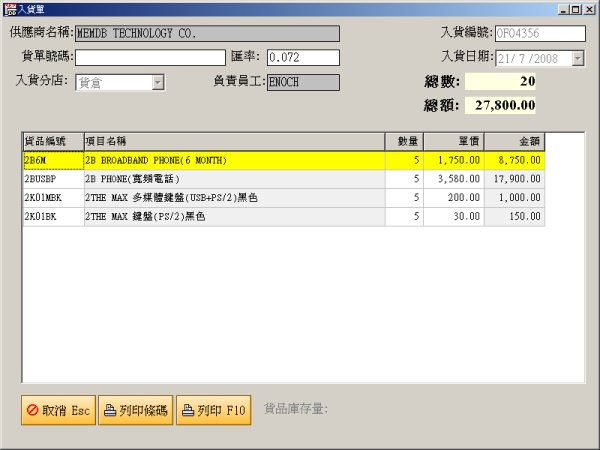Click the 入貨分店 combo box showing 貨倉

[120, 82]
